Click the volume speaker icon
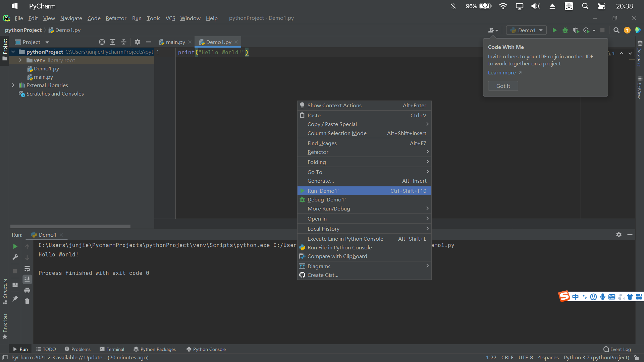Screen dimensions: 644x362 pyautogui.click(x=536, y=6)
